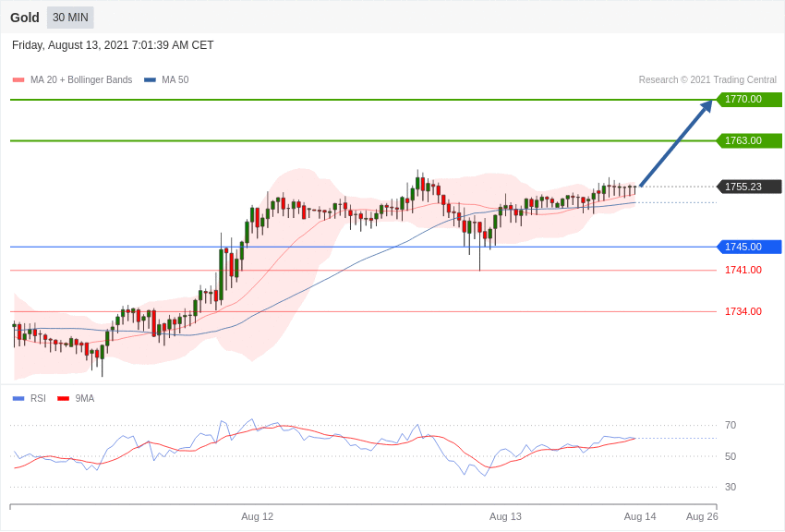Click the 1755.23 current price tag

[750, 187]
